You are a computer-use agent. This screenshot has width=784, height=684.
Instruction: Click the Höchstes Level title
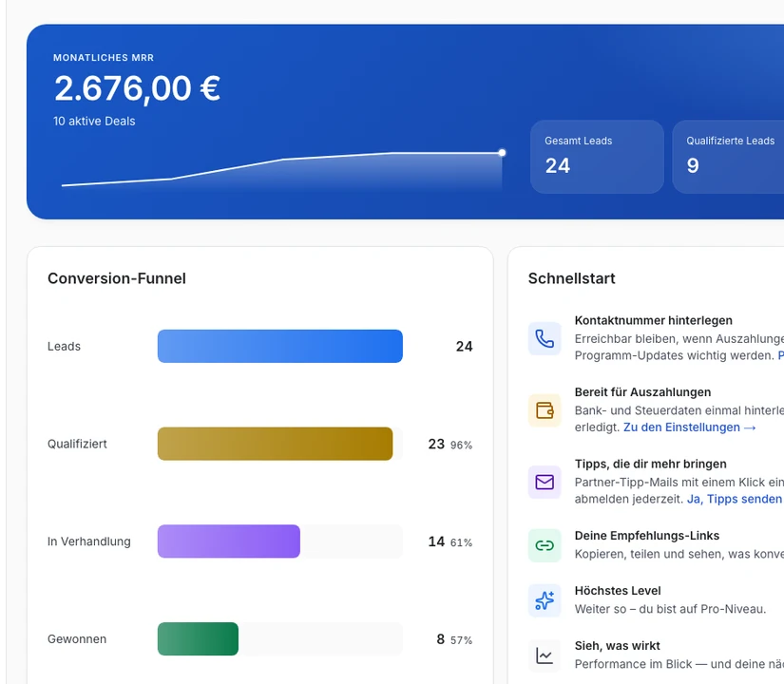click(618, 591)
